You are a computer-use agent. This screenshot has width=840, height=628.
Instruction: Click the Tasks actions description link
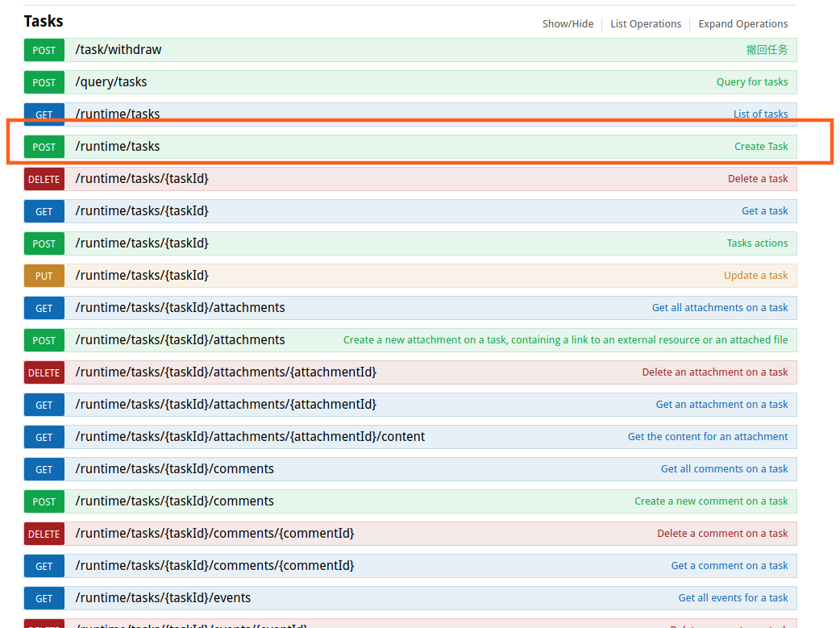[x=757, y=243]
